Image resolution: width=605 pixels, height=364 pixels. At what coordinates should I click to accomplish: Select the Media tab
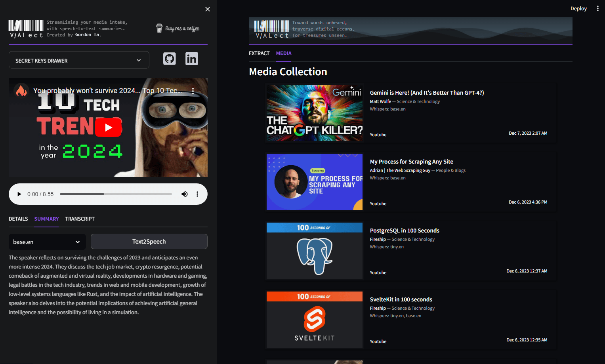point(284,53)
